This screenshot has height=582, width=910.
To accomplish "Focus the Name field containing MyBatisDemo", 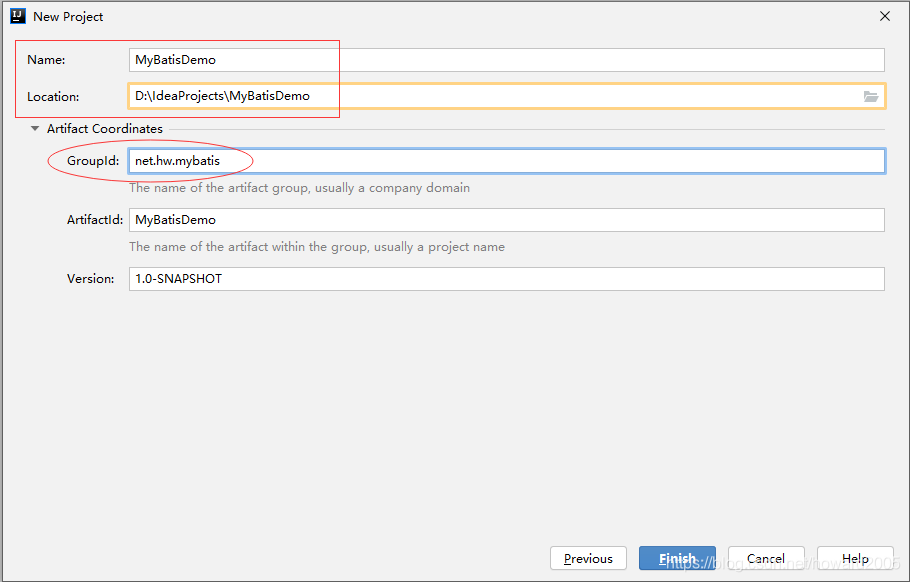I will tap(507, 60).
